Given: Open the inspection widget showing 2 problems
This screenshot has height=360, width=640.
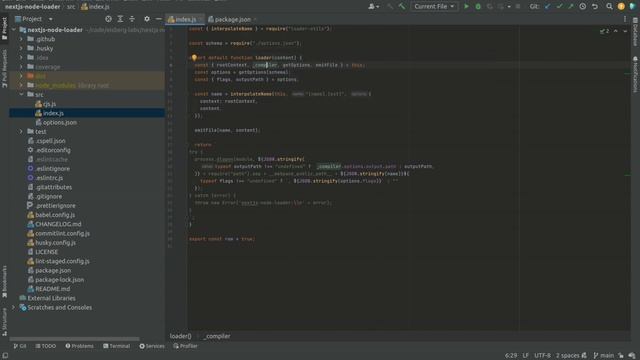Looking at the screenshot, I should 604,31.
